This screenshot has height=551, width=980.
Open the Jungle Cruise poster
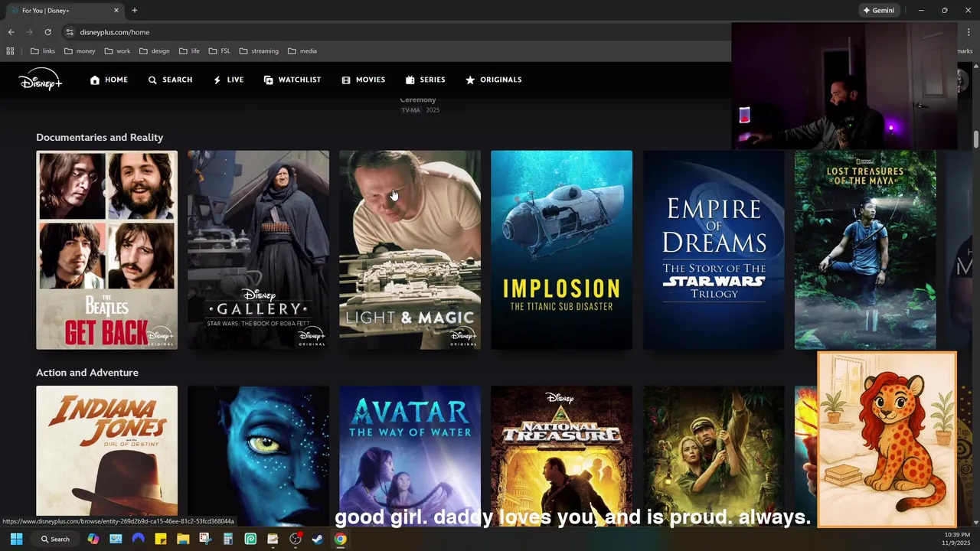[714, 451]
